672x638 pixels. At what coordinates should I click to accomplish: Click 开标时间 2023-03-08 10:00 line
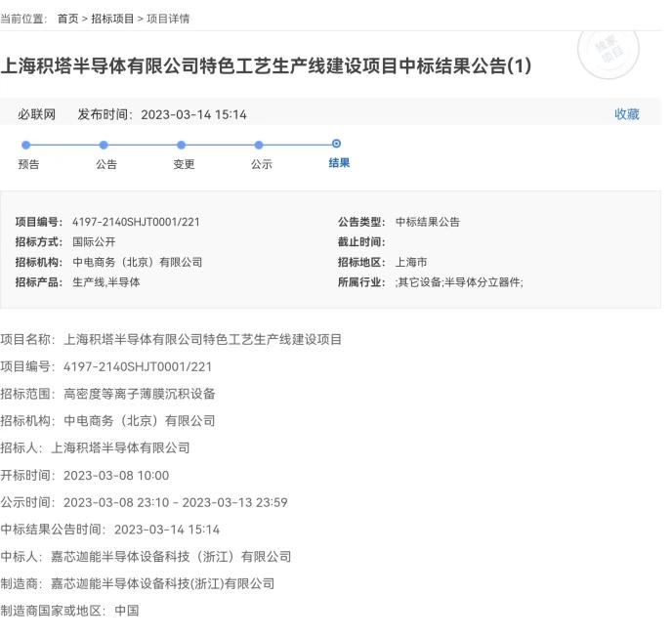point(84,475)
